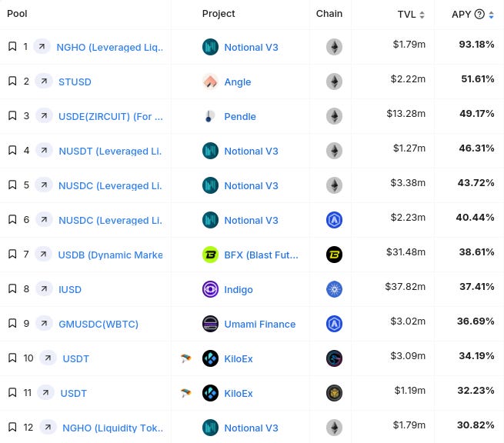This screenshot has height=443, width=504.
Task: Bookmark the USDT pool in row 10
Action: (12, 358)
